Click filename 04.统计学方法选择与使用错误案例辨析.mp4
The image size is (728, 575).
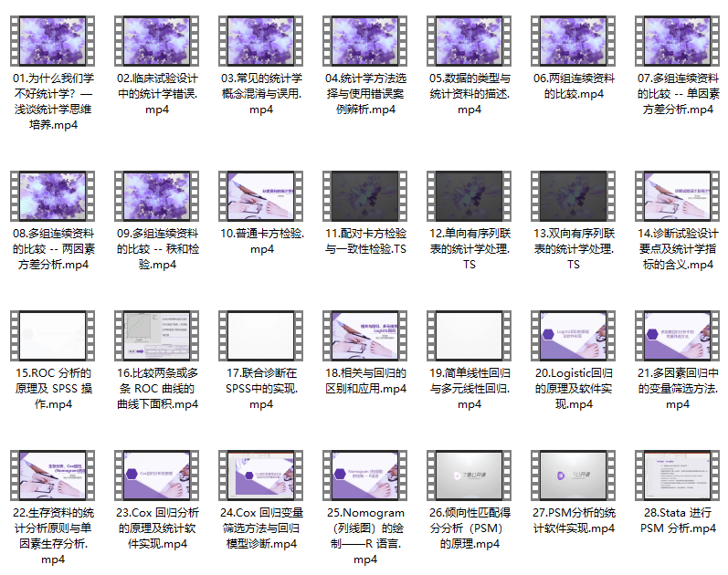click(365, 94)
